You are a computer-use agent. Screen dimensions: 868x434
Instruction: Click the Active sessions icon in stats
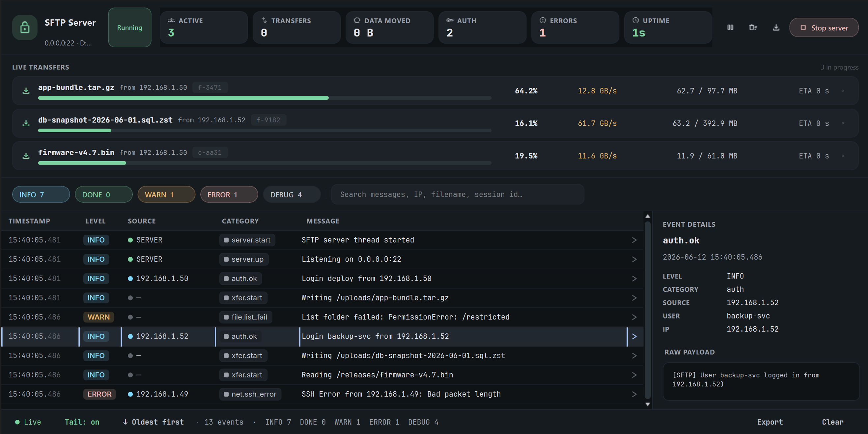tap(171, 20)
